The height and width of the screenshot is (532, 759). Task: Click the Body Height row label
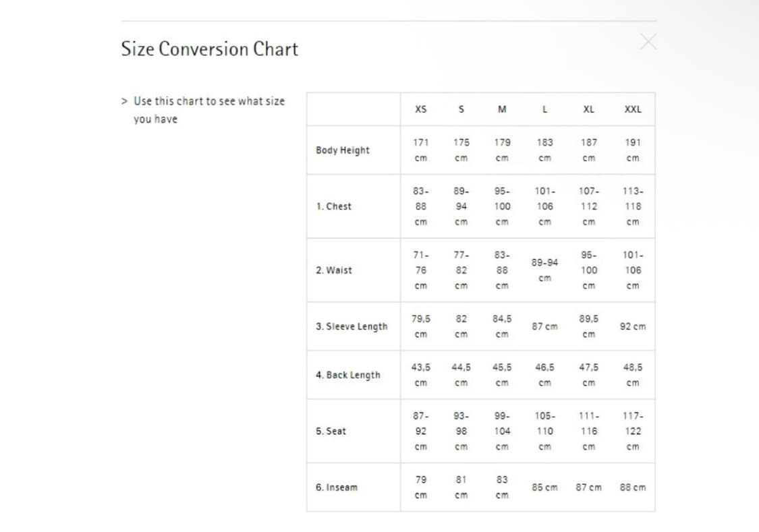(x=343, y=150)
